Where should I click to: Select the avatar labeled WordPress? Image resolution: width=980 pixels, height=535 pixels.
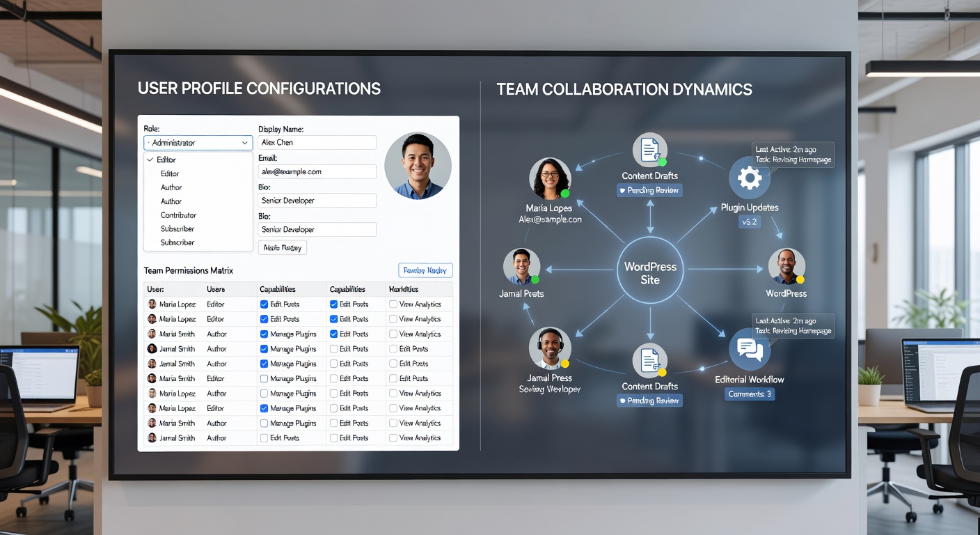[x=787, y=267]
